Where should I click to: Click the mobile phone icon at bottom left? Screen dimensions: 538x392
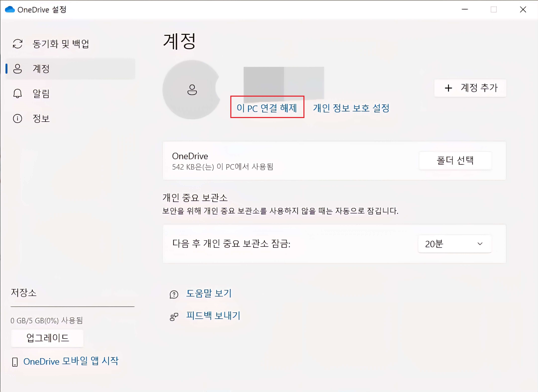coord(15,362)
